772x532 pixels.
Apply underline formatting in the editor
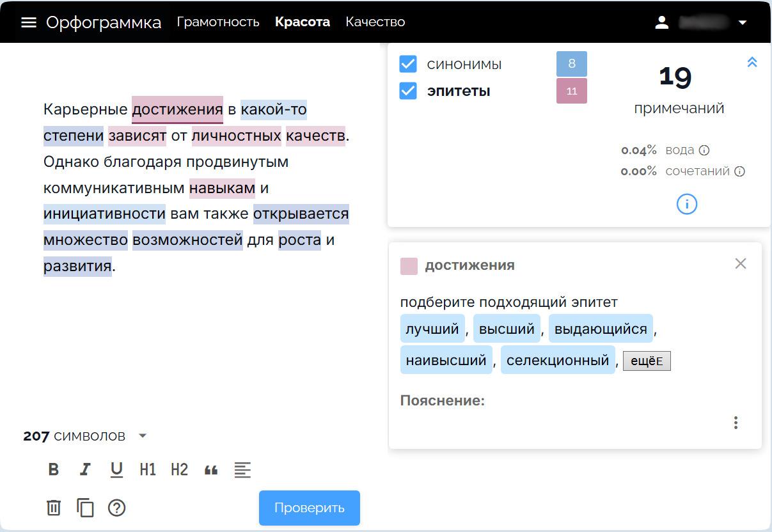pyautogui.click(x=116, y=469)
